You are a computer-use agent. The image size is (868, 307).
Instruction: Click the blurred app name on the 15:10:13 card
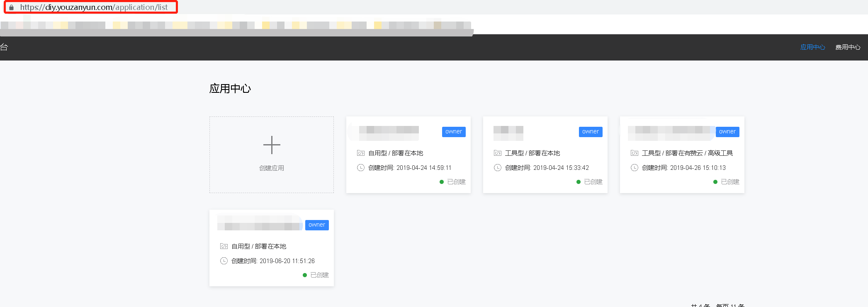tap(671, 133)
